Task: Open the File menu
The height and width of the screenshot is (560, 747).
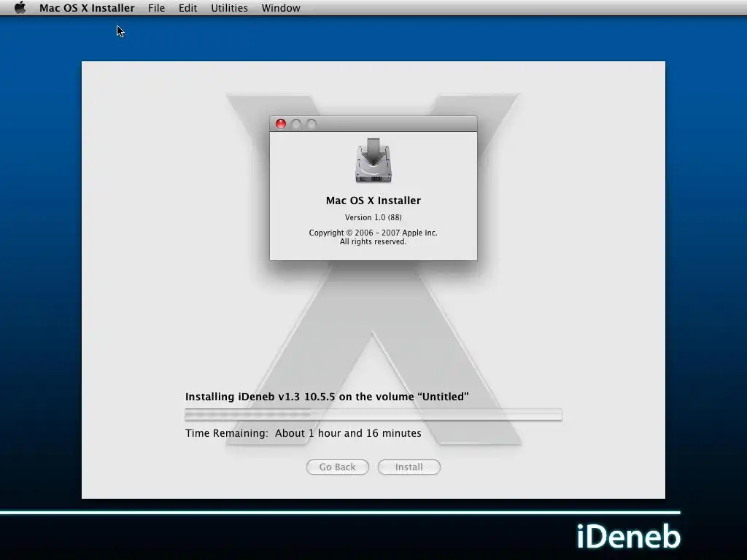Action: 156,8
